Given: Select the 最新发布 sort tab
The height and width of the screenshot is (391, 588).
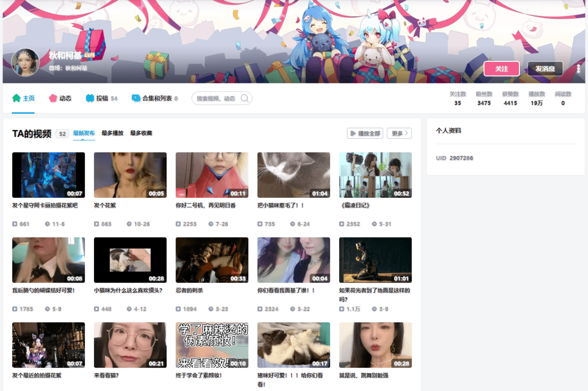Looking at the screenshot, I should [x=84, y=133].
